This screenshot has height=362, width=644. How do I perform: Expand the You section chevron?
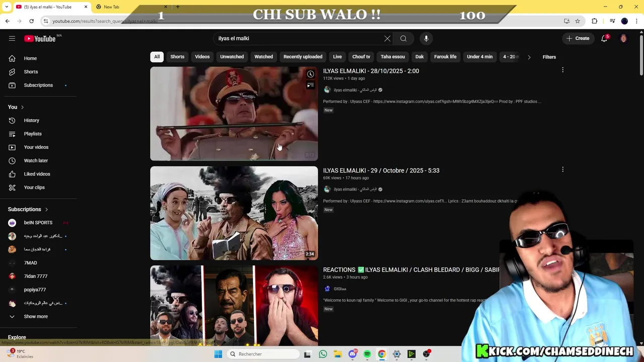coord(22,107)
